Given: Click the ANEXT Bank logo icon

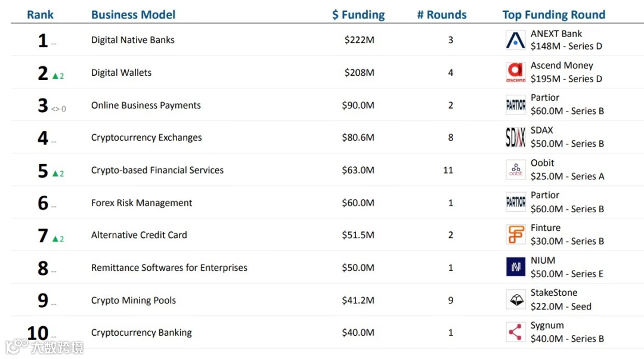Looking at the screenshot, I should point(515,40).
